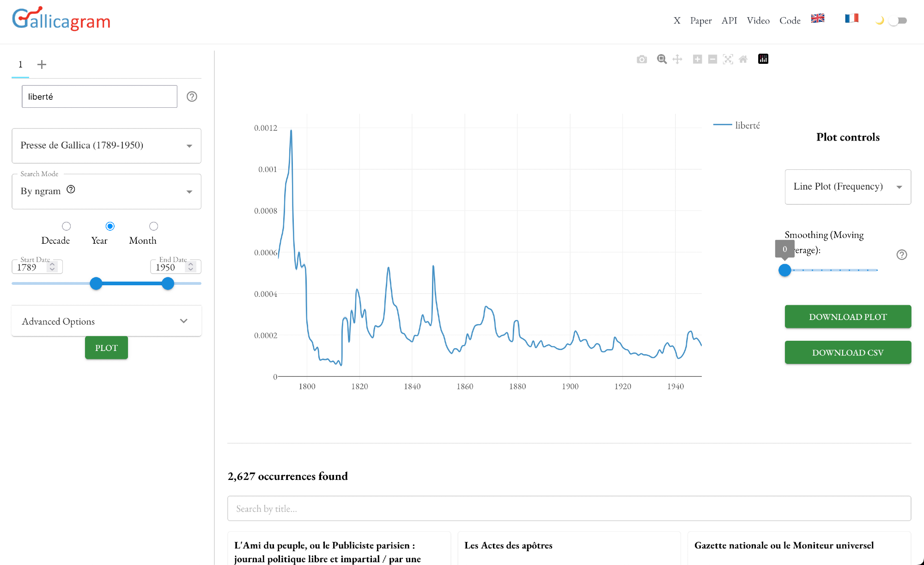Open the Line Plot (Frequency) dropdown
The image size is (924, 565).
point(847,187)
